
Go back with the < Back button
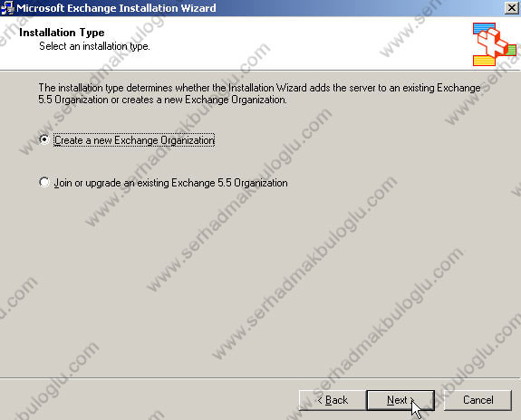(333, 400)
